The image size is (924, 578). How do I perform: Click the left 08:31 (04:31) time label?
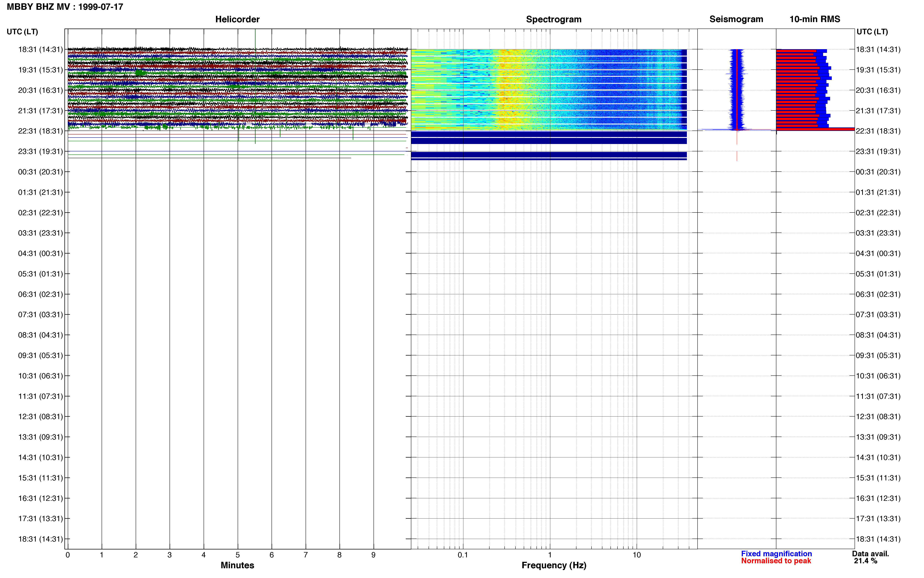(x=41, y=335)
